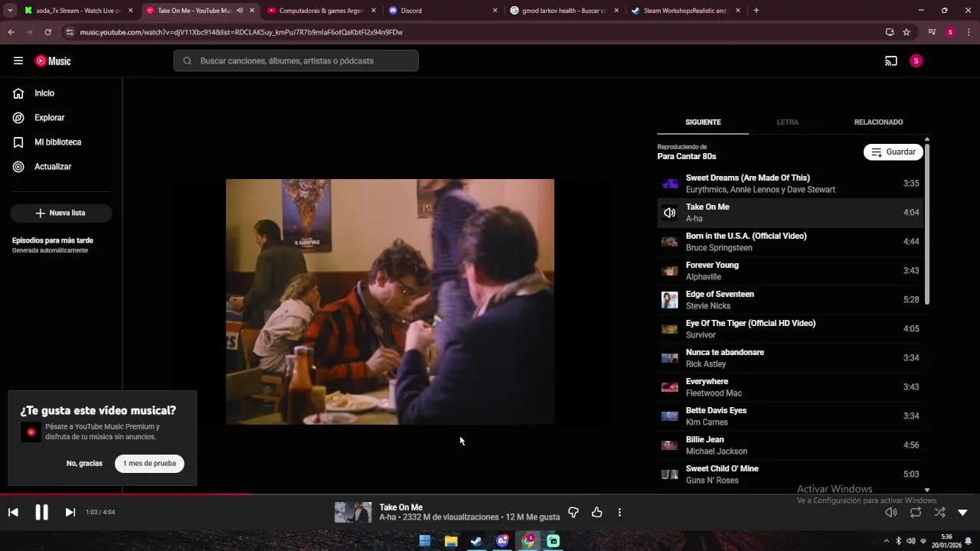980x551 pixels.
Task: Click the YouTube Music logo
Action: click(53, 61)
